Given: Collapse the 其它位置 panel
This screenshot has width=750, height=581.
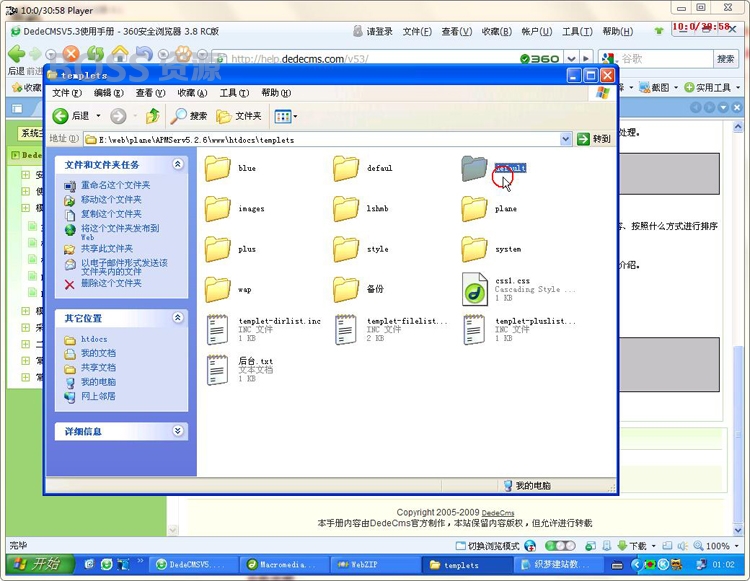Looking at the screenshot, I should click(x=178, y=318).
